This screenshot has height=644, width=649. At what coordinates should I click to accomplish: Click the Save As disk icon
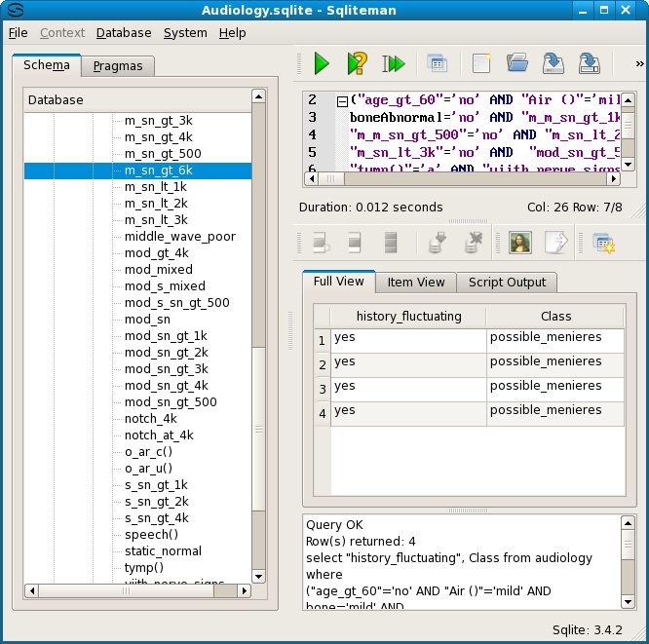pos(589,64)
